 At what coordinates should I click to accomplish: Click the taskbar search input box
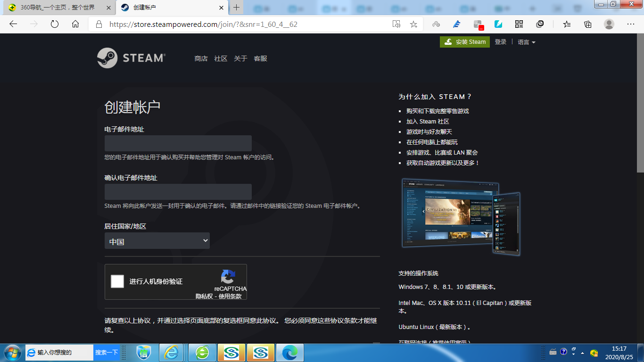point(59,353)
